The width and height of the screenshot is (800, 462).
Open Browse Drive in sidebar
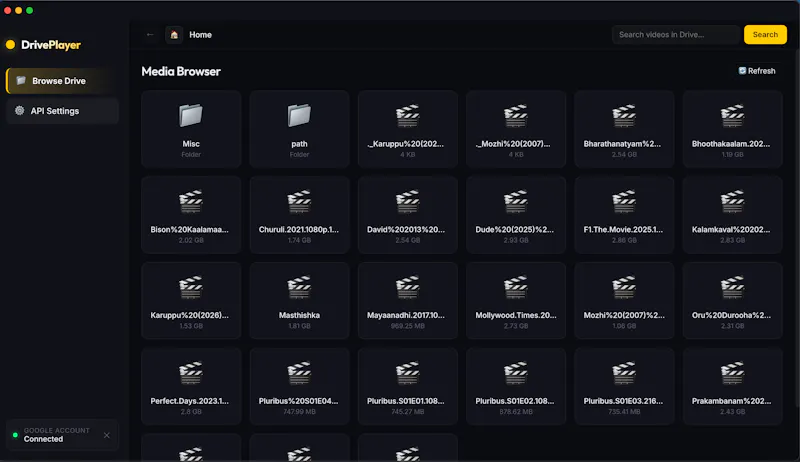click(x=62, y=81)
